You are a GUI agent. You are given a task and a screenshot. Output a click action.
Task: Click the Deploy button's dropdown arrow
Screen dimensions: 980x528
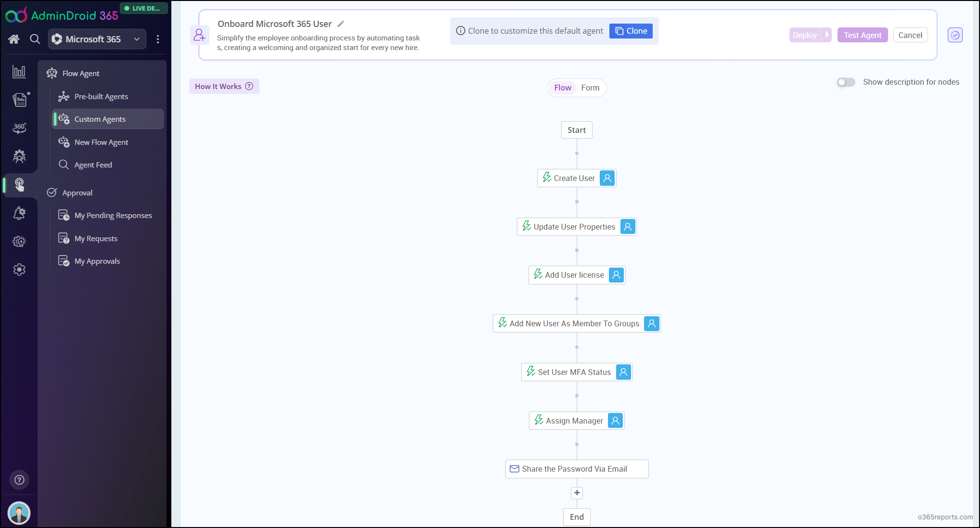[827, 35]
